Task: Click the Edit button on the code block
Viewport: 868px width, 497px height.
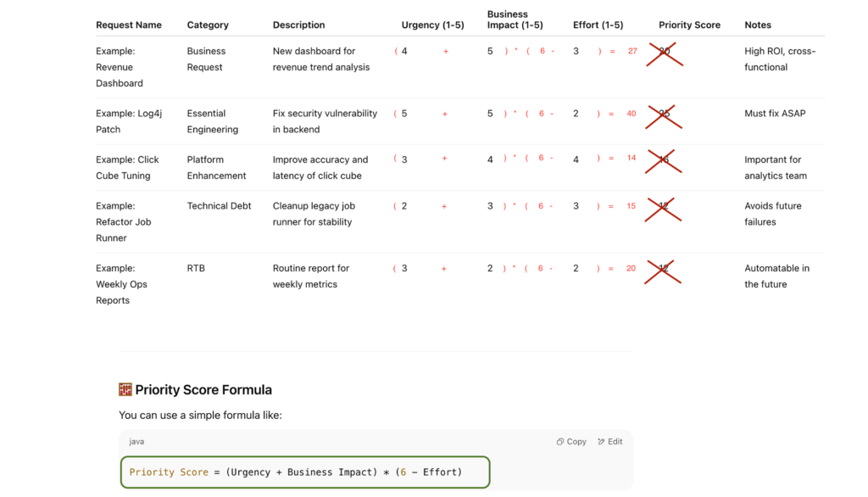Action: tap(610, 442)
